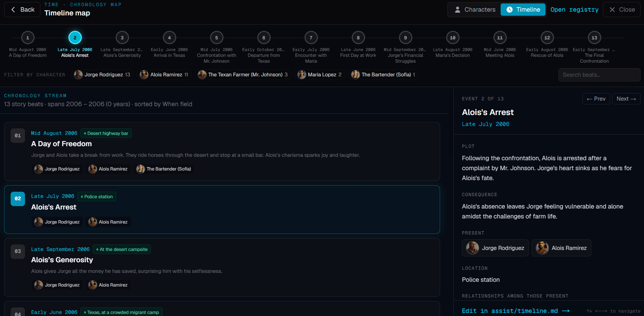644x316 pixels.
Task: Filter beats by Maria Lopez
Action: (320, 75)
